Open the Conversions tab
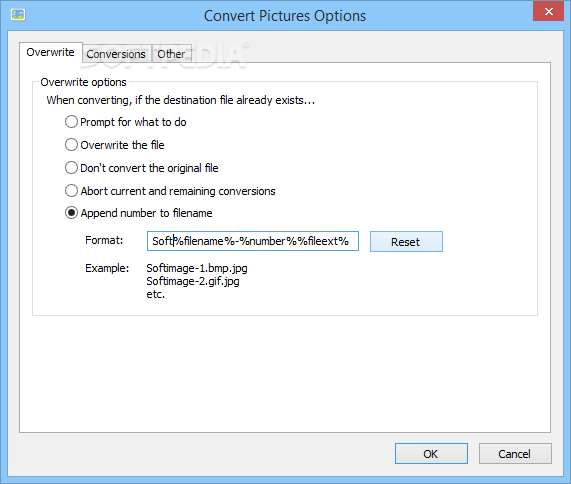 point(116,54)
